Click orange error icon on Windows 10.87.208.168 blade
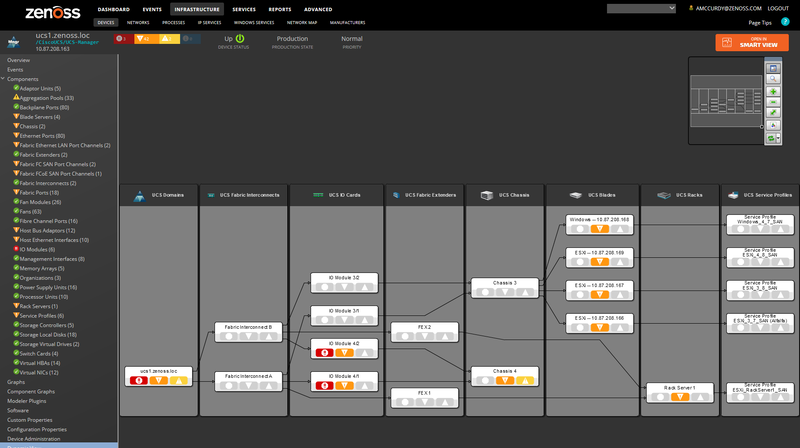The width and height of the screenshot is (800, 448). [599, 229]
